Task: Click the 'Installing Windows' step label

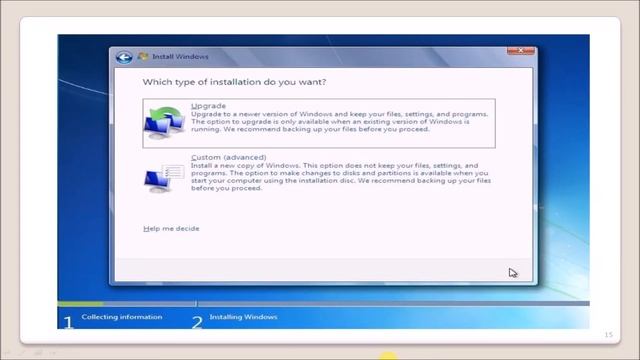Action: click(x=243, y=317)
